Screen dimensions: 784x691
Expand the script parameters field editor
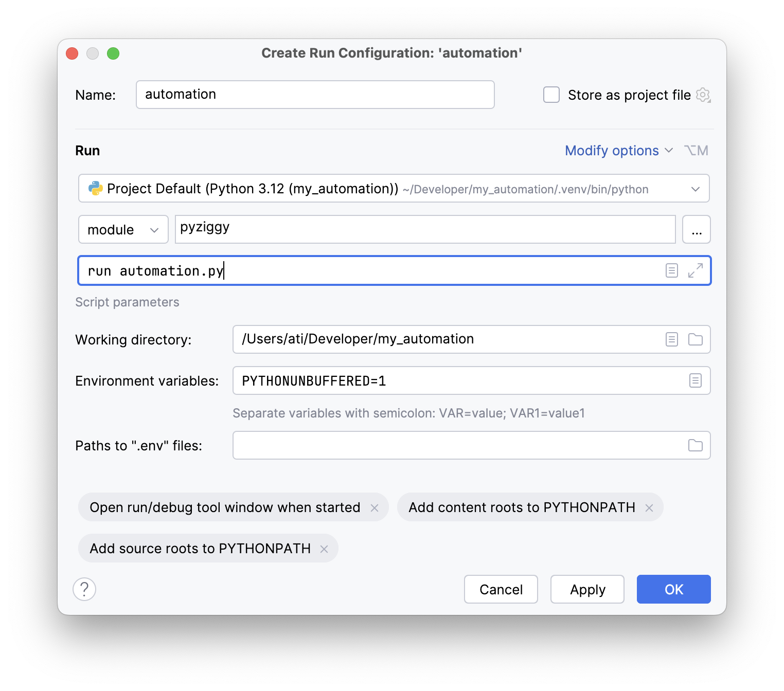[x=696, y=270]
